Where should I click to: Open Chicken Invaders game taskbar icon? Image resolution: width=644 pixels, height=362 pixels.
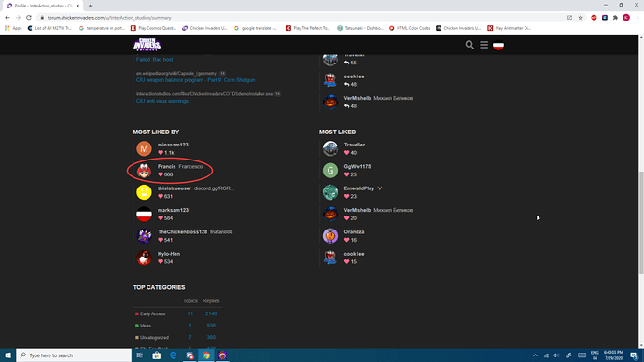223,355
